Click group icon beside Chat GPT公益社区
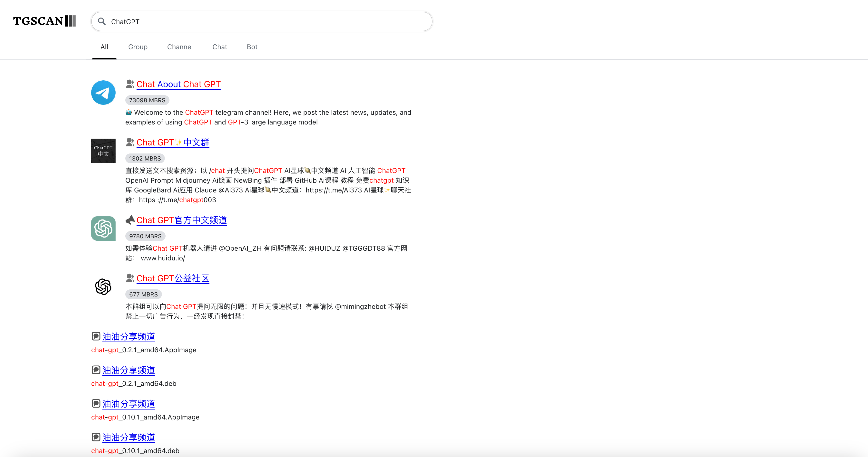Image resolution: width=868 pixels, height=457 pixels. click(x=130, y=278)
